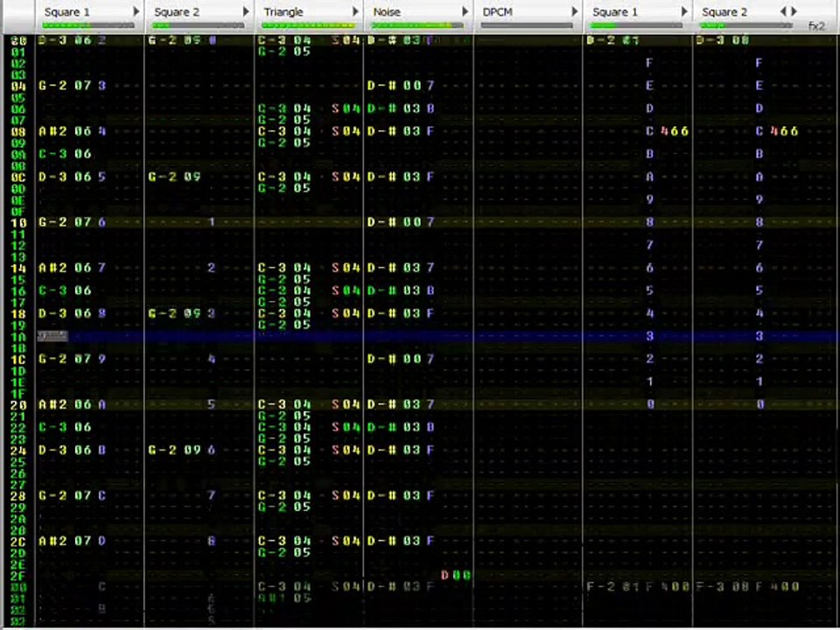Select the C-3 06 note on row 22
This screenshot has width=840, height=630.
pos(65,427)
